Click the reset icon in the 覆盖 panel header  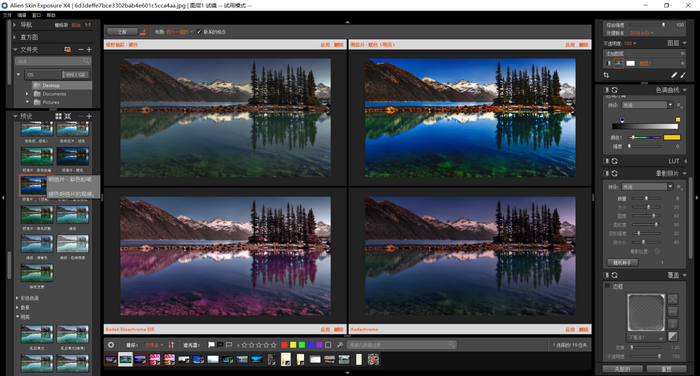coord(615,275)
